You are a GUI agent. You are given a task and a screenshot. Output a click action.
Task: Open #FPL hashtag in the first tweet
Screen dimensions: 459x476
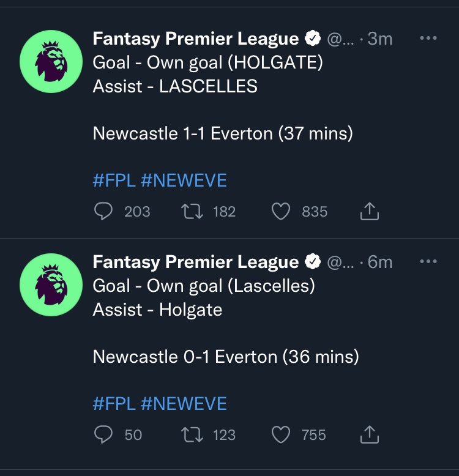coord(114,180)
